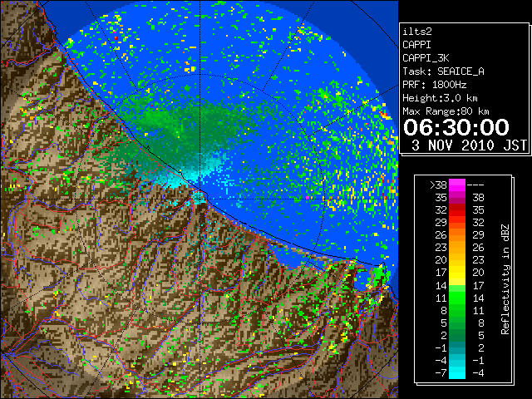
Task: Click the 06:30:00 timestamp
Action: (456, 127)
